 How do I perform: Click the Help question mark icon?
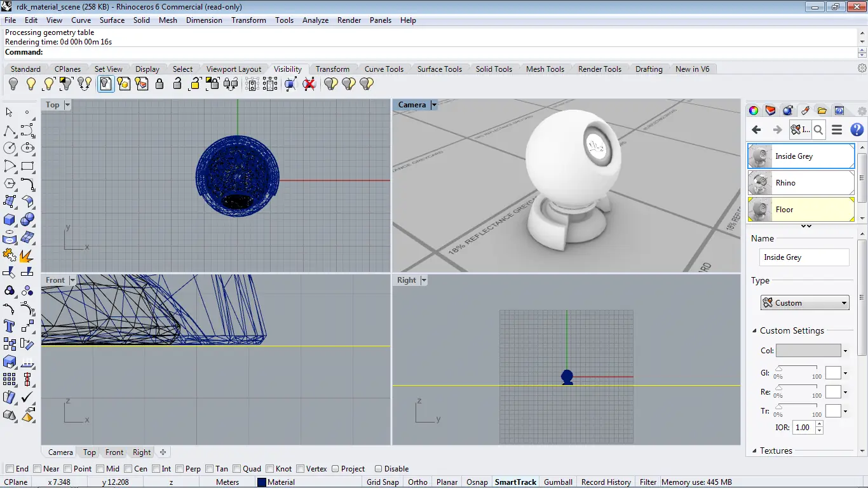pos(857,130)
